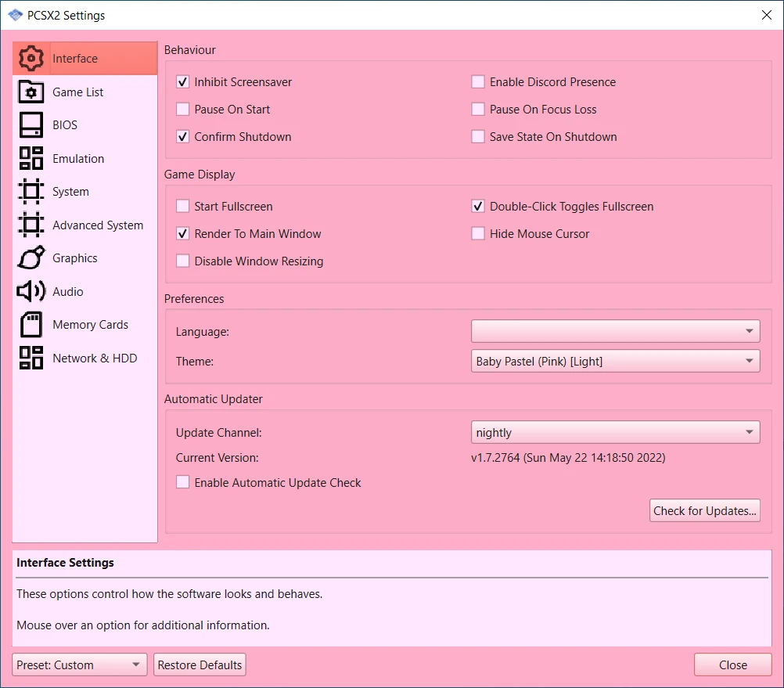This screenshot has height=688, width=784.
Task: Click the Close button at bottom
Action: click(x=732, y=665)
